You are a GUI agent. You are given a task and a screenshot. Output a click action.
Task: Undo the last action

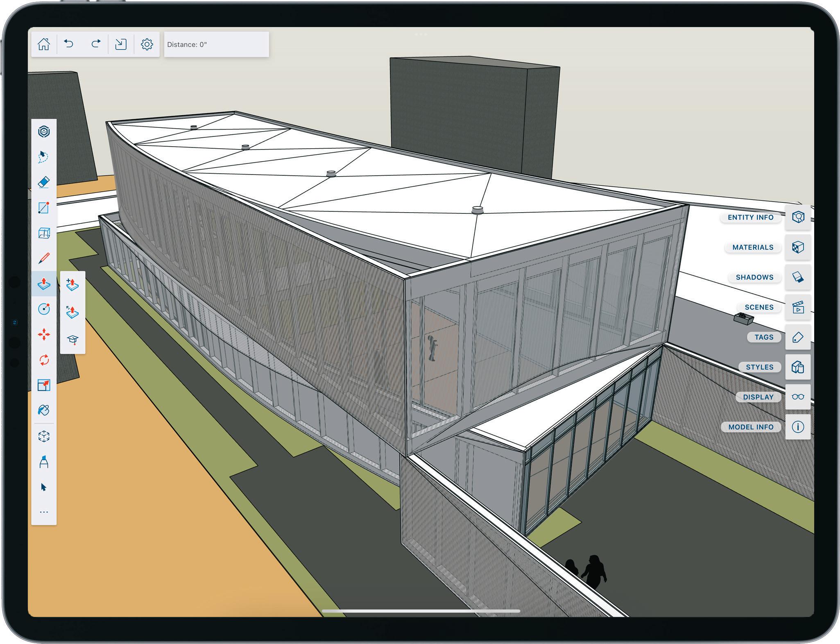click(x=69, y=44)
